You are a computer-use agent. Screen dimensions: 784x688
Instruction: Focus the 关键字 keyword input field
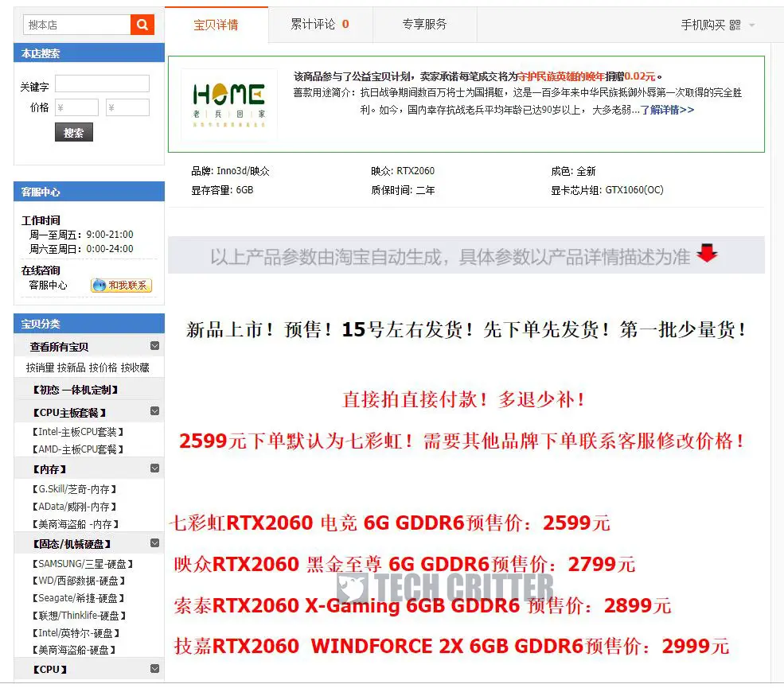coord(102,84)
